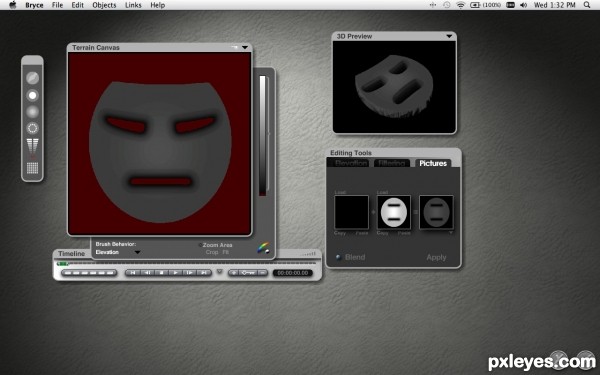Open the Links menu

133,5
